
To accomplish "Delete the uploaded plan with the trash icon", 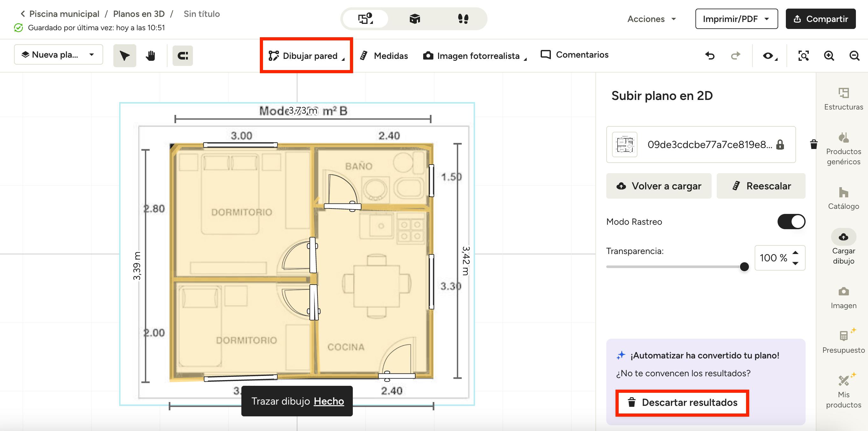I will coord(814,144).
